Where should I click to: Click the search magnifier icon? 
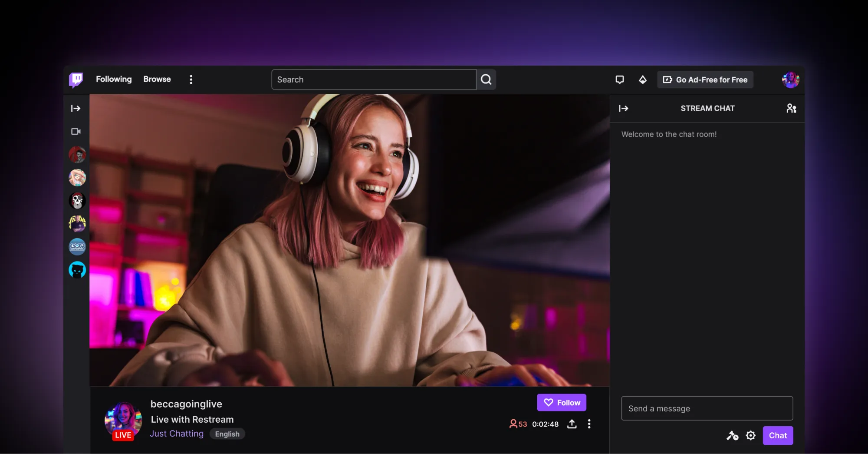(x=486, y=80)
